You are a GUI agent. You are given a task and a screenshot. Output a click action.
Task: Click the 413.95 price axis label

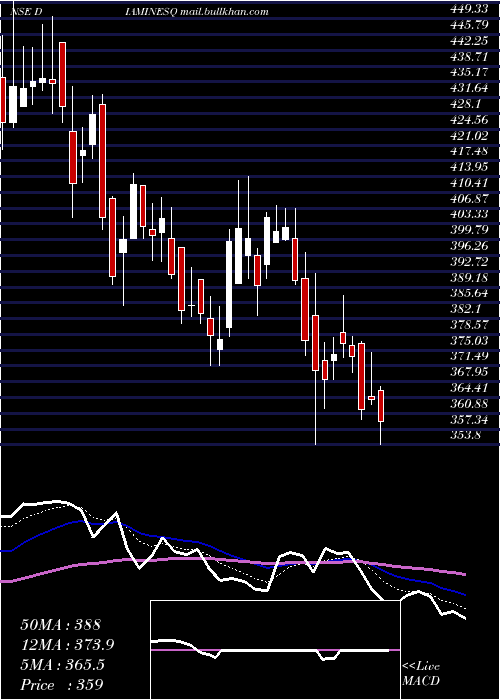click(471, 167)
